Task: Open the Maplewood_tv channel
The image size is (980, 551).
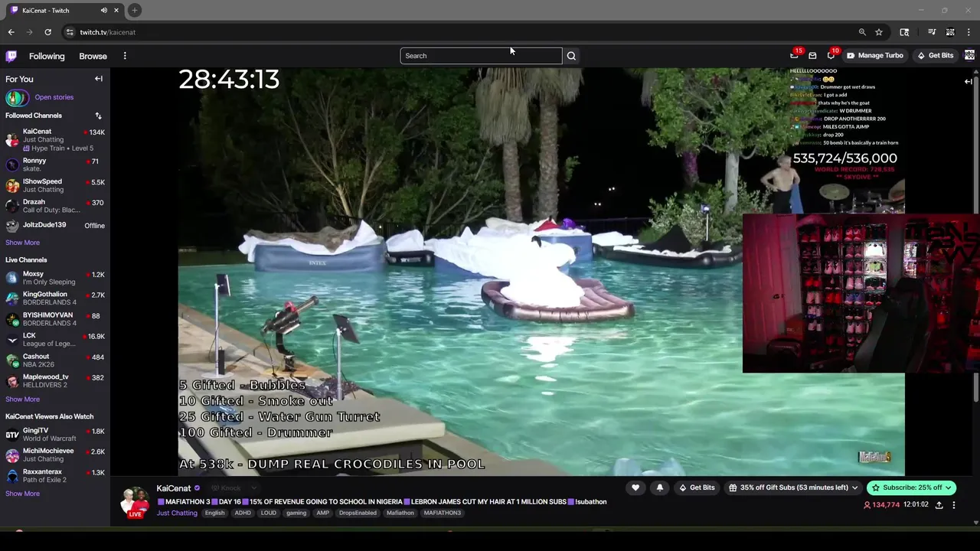Action: 55,381
